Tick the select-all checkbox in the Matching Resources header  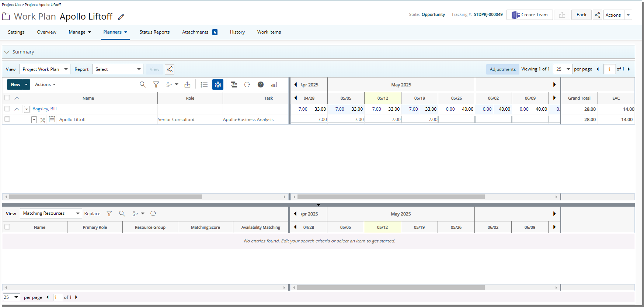coord(7,227)
